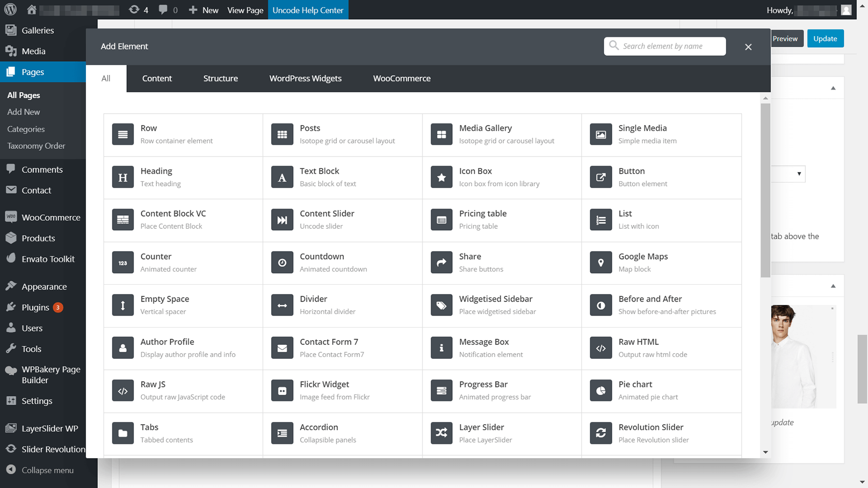Select the Posts grid icon
Viewport: 868px width, 488px height.
coord(282,134)
